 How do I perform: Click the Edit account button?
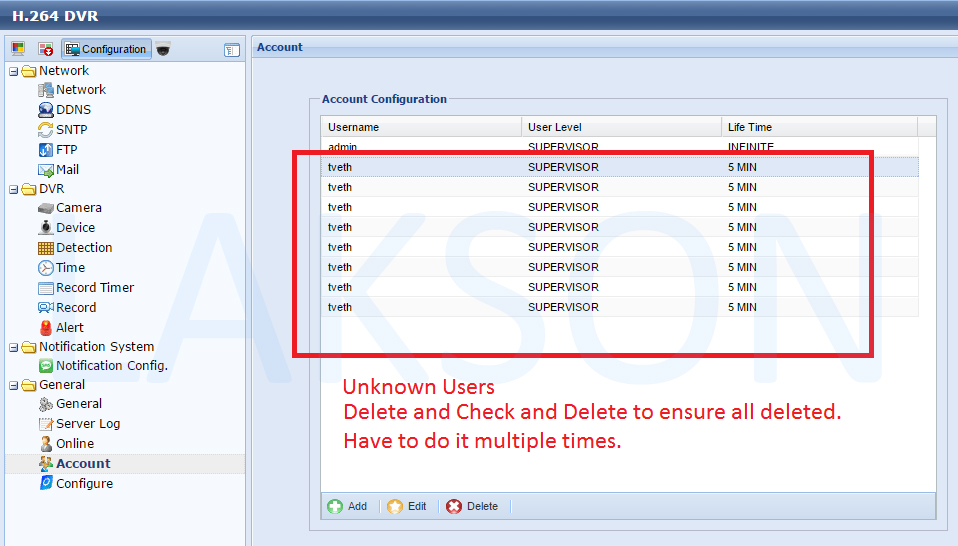(407, 506)
